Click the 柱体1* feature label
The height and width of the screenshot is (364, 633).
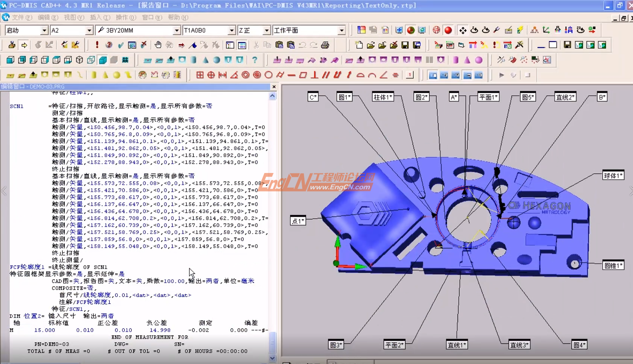[x=383, y=97]
